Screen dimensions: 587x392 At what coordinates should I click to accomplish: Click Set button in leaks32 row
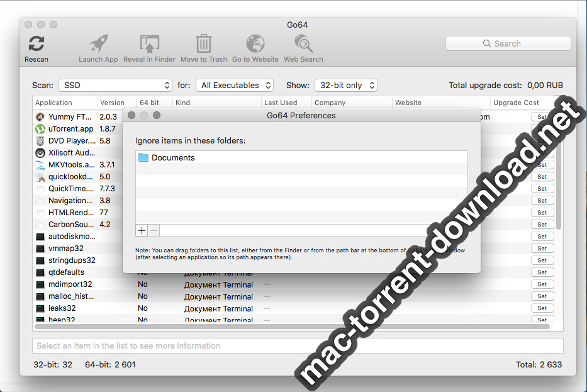[x=542, y=308]
